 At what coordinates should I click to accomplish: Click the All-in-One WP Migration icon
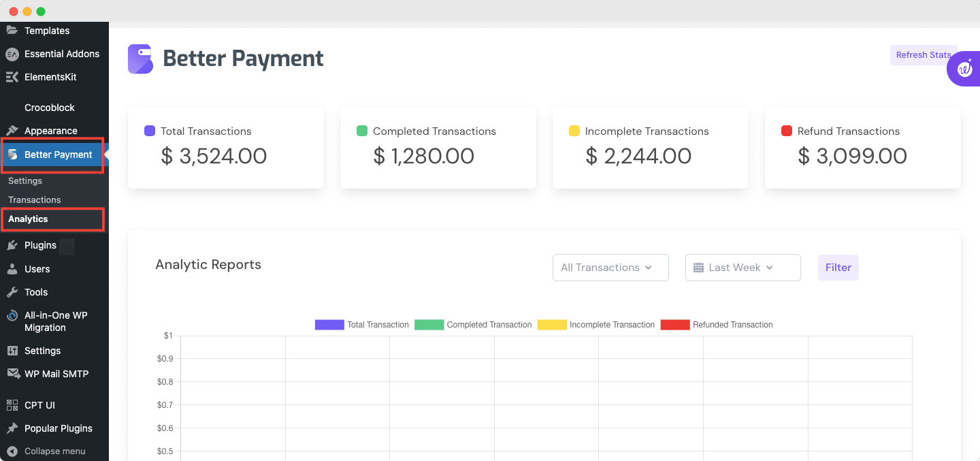point(12,316)
